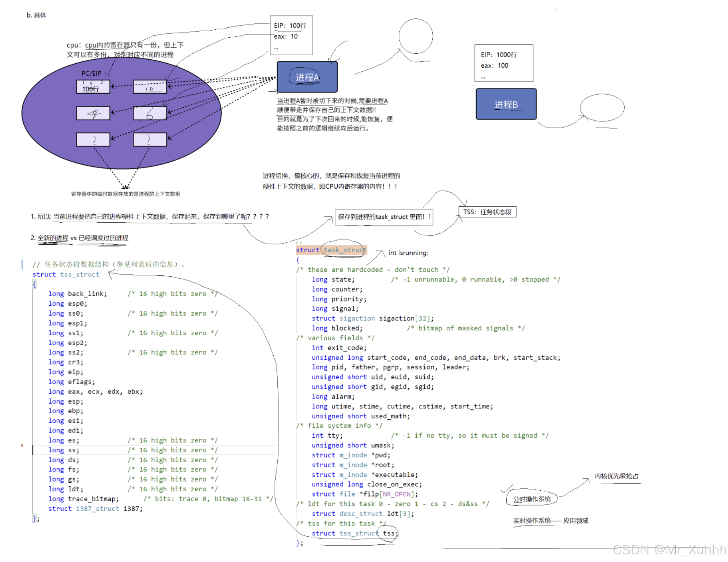728x562 pixels.
Task: Click the line 'struct m_inode *root;'
Action: pos(353,465)
